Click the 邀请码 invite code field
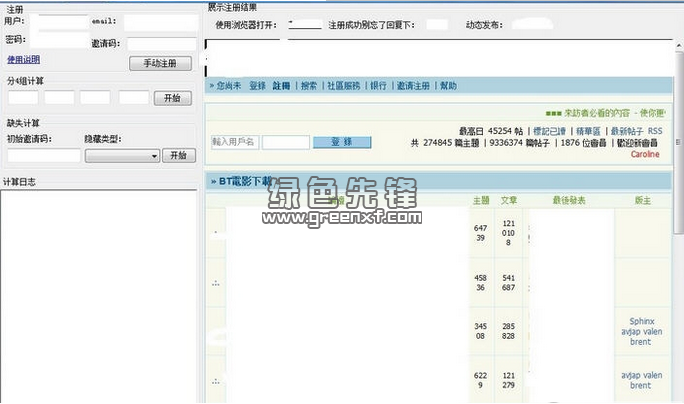 [162, 44]
